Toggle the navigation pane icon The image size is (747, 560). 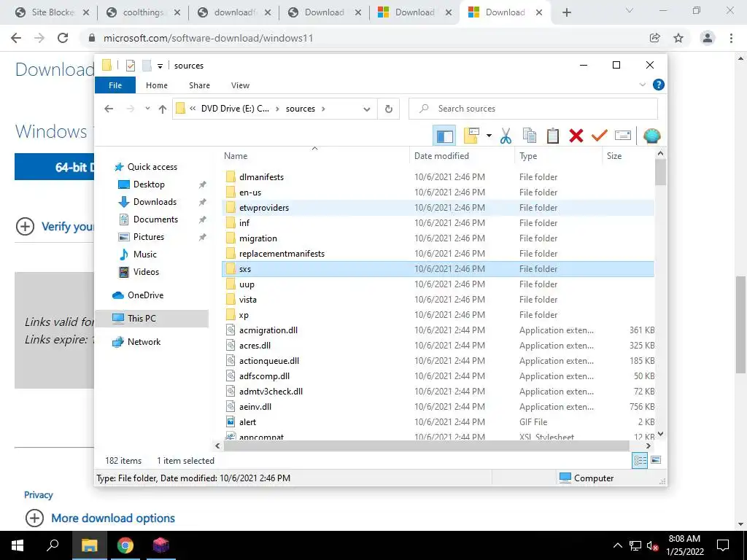pos(444,136)
